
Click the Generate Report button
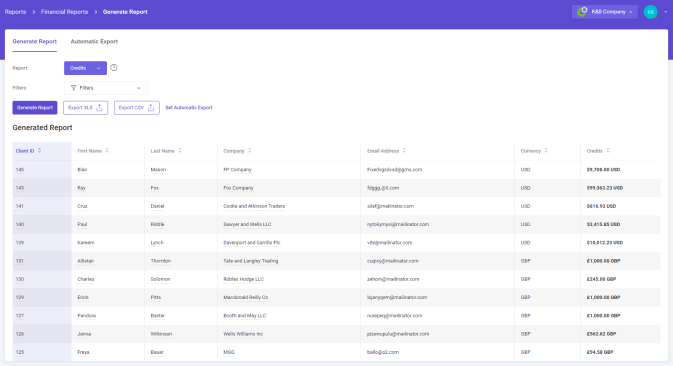35,108
